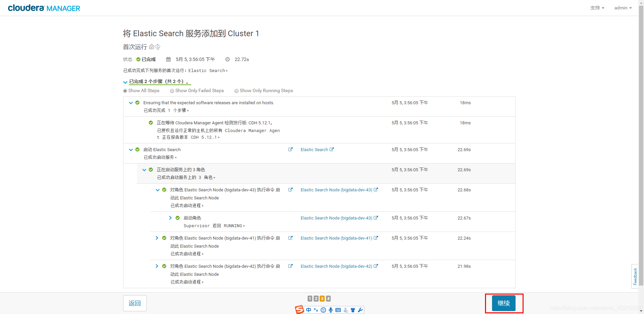Click external-link icon after bigdata-dev-43 command row link

click(x=376, y=190)
